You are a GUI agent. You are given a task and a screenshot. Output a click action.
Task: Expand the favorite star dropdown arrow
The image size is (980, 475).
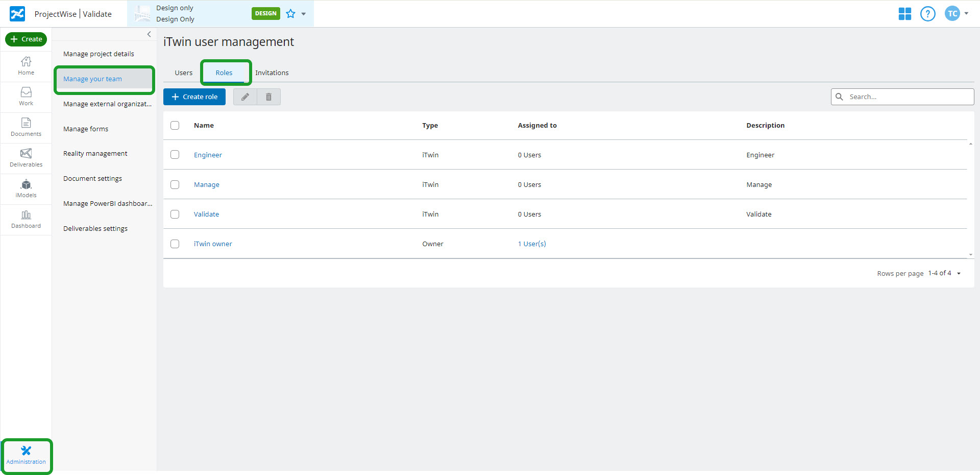point(304,14)
